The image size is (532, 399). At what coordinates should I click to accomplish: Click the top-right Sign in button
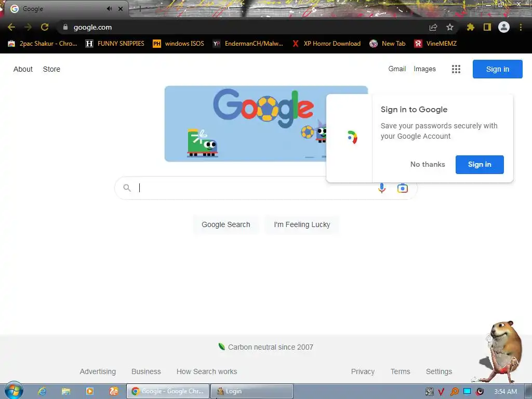click(x=497, y=69)
